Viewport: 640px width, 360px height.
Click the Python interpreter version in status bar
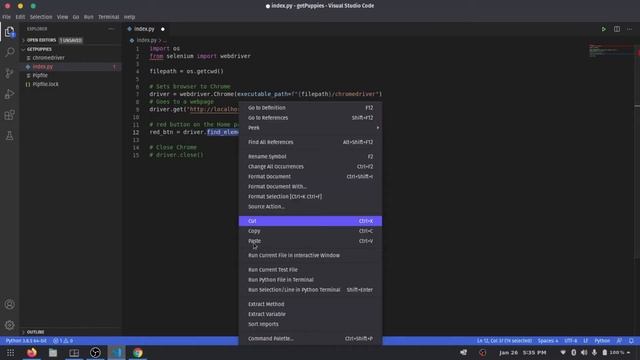tap(26, 341)
